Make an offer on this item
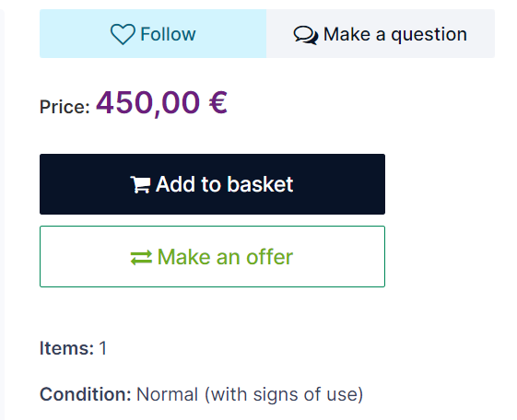 click(212, 257)
